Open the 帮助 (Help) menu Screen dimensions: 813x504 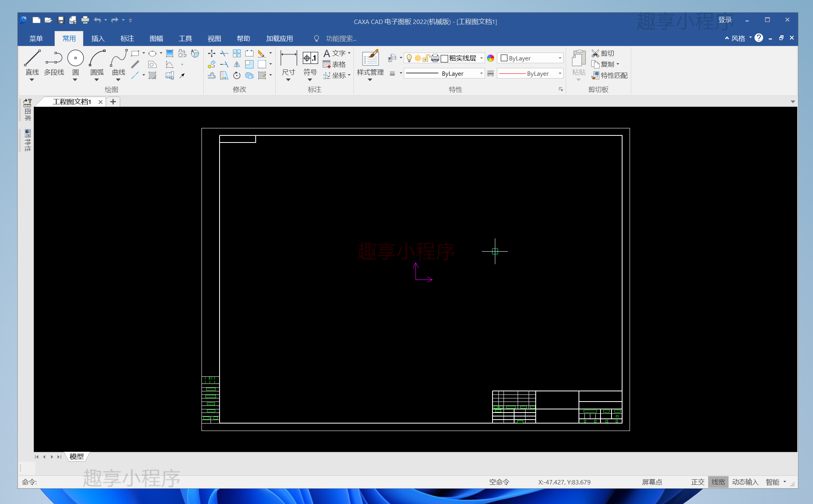(244, 39)
